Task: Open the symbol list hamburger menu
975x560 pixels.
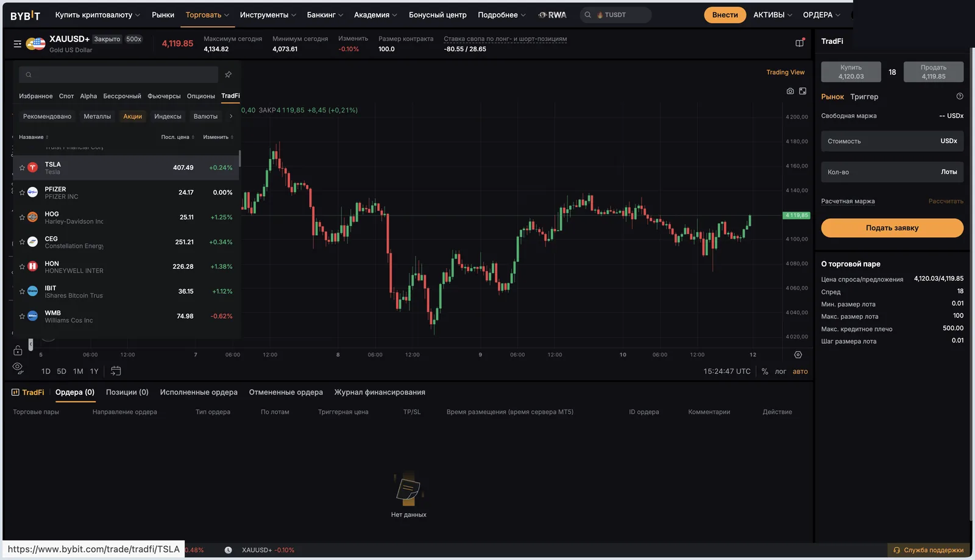Action: tap(18, 44)
